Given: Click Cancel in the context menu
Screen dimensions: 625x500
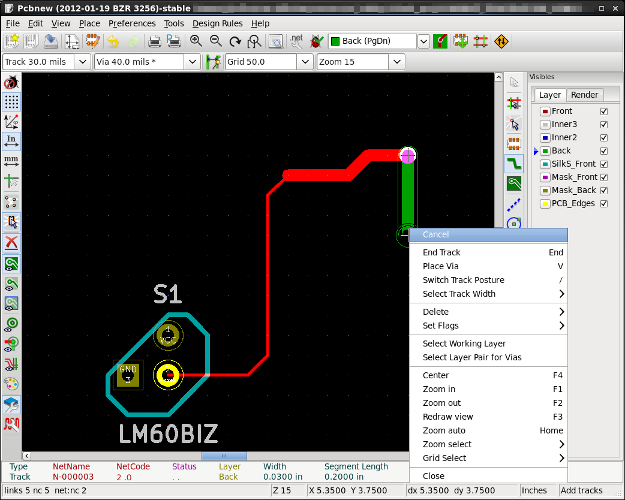Looking at the screenshot, I should click(x=488, y=234).
